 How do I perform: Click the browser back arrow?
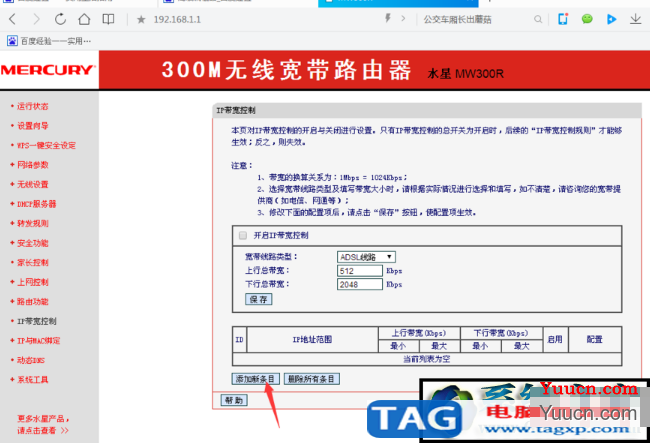[x=12, y=19]
